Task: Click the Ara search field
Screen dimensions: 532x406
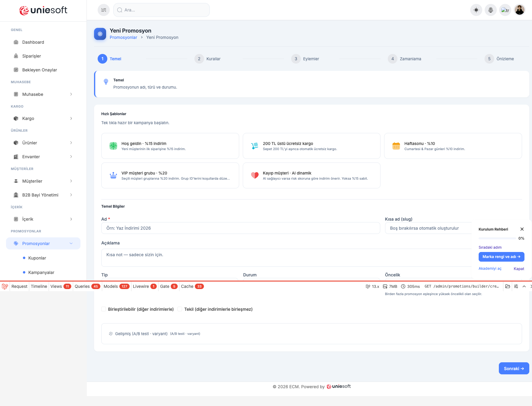Action: coord(162,10)
